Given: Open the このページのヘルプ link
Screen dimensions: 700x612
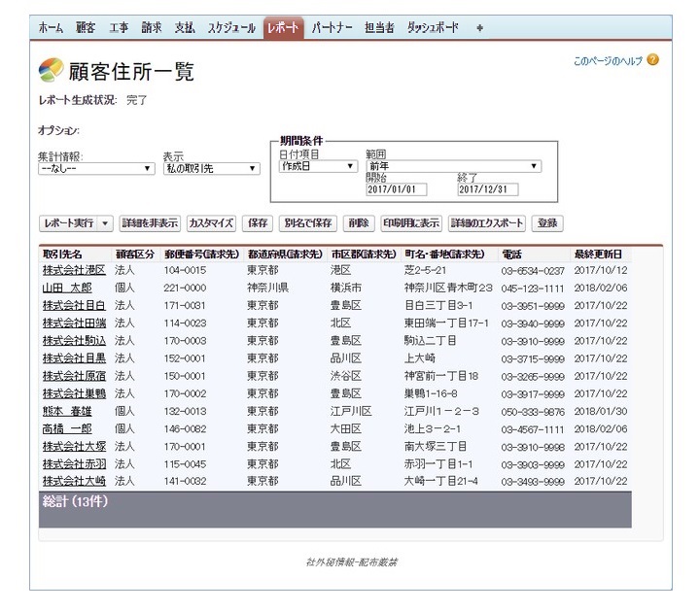Looking at the screenshot, I should (608, 61).
